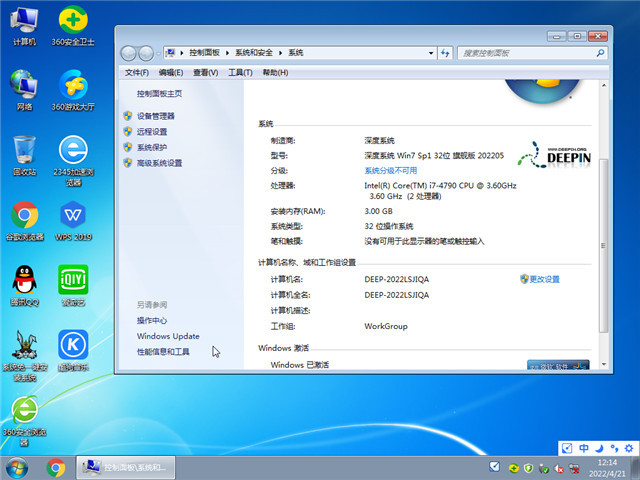Open the 编辑(E) menu
The width and height of the screenshot is (640, 480).
click(x=171, y=73)
